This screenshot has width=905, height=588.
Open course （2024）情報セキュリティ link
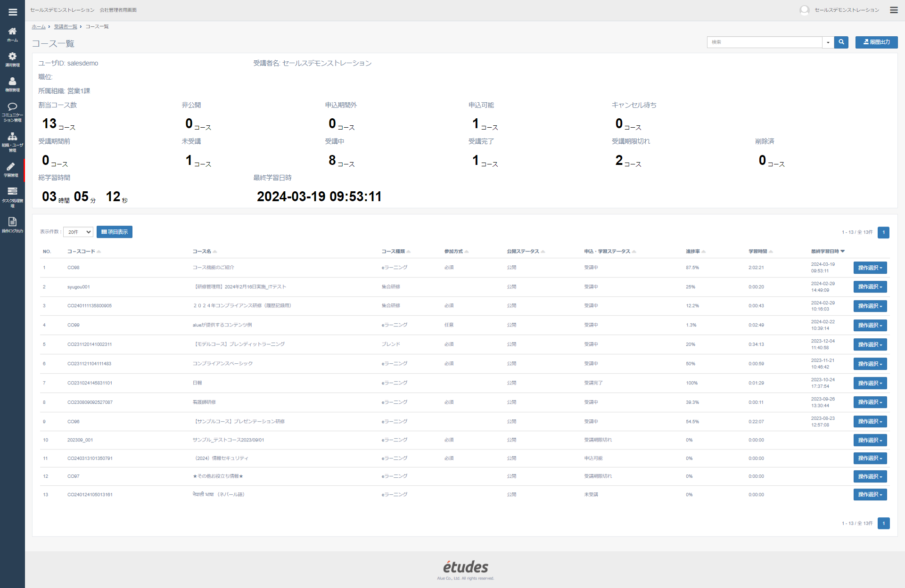pyautogui.click(x=221, y=458)
